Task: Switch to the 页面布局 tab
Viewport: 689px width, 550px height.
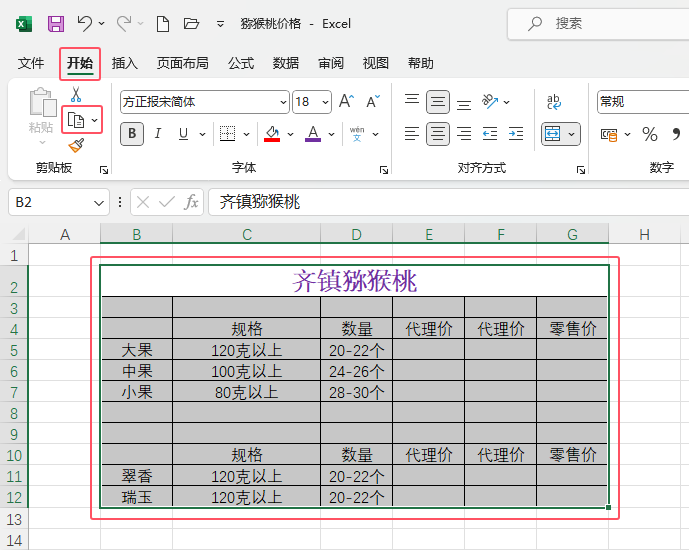Action: point(183,63)
